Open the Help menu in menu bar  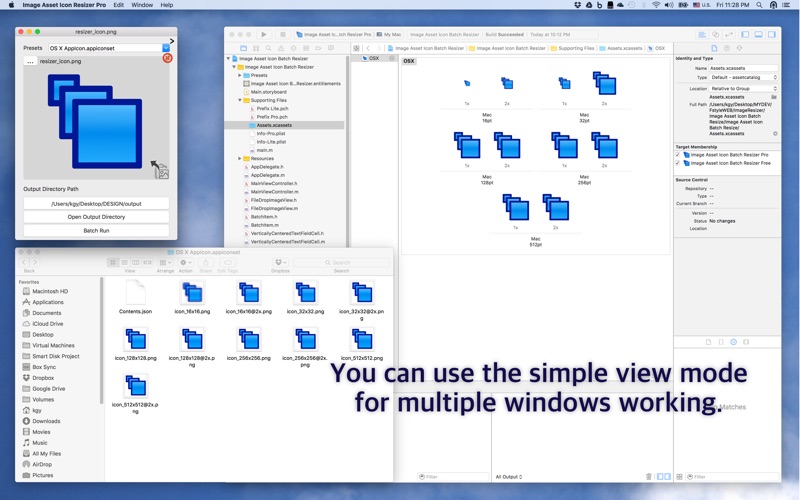[x=167, y=5]
